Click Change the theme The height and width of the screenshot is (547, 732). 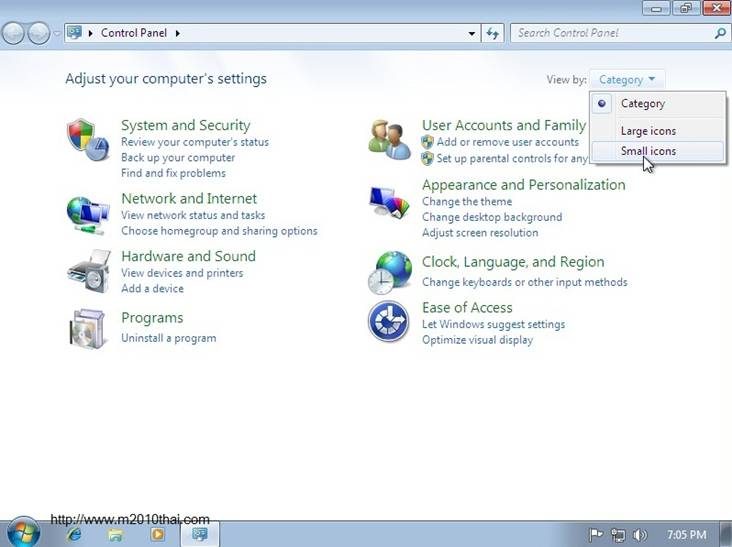coord(467,202)
